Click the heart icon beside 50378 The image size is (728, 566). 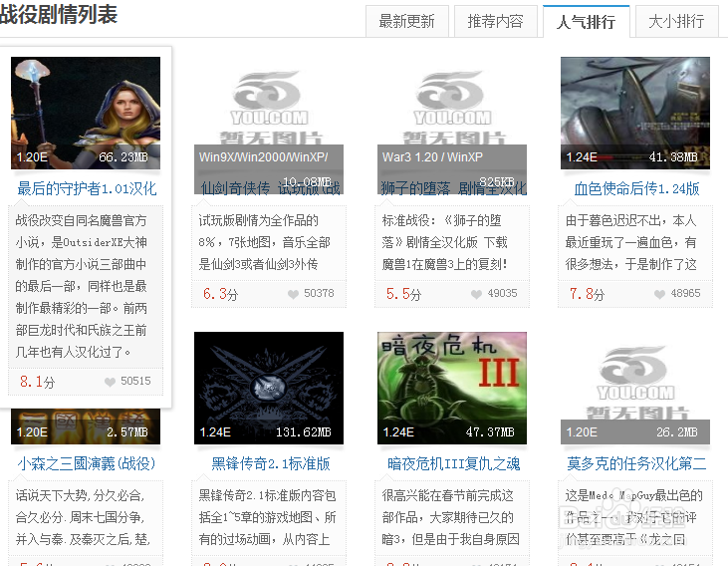[293, 294]
